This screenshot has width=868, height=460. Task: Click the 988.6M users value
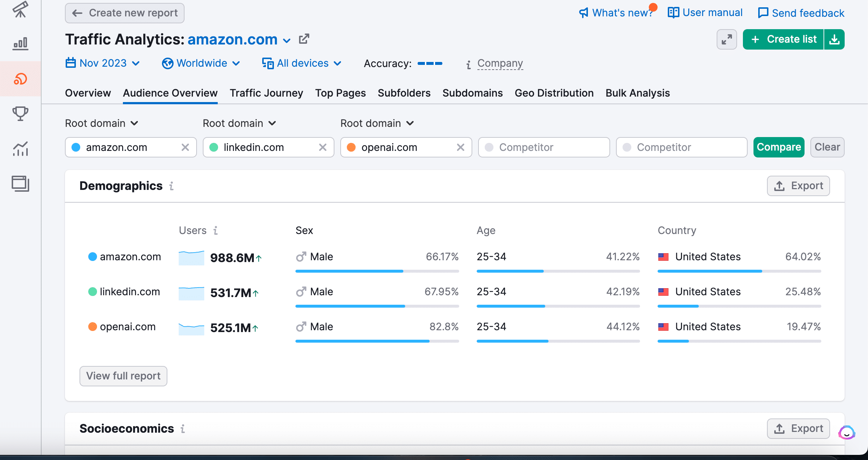click(x=232, y=258)
